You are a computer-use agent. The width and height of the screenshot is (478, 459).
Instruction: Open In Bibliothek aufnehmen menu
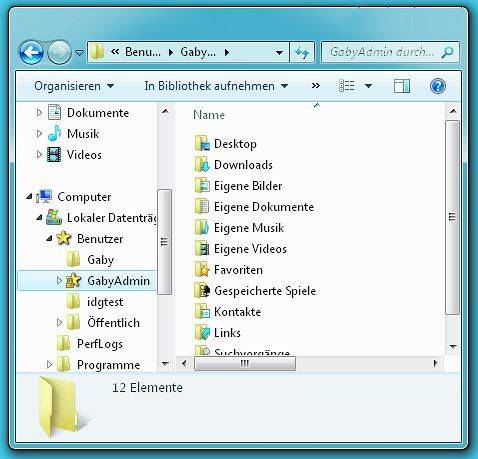216,86
